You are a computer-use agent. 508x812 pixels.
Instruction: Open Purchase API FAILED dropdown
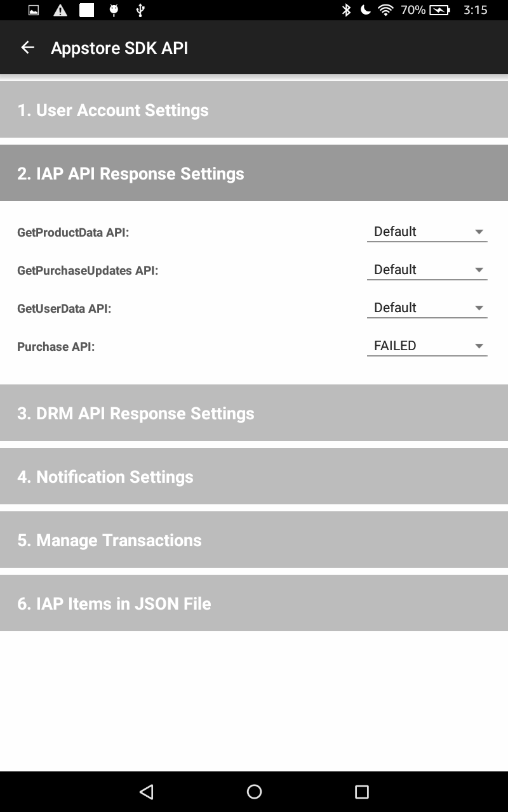(x=427, y=346)
